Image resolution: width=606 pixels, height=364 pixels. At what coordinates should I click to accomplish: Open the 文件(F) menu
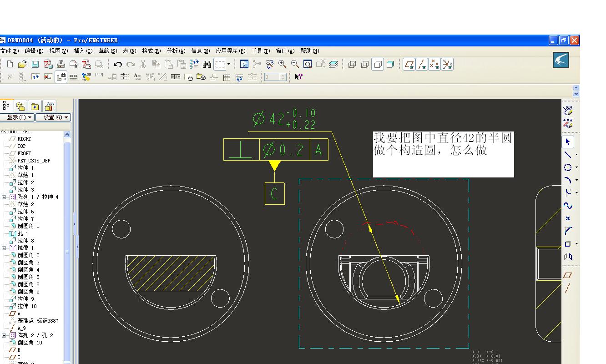tap(10, 51)
